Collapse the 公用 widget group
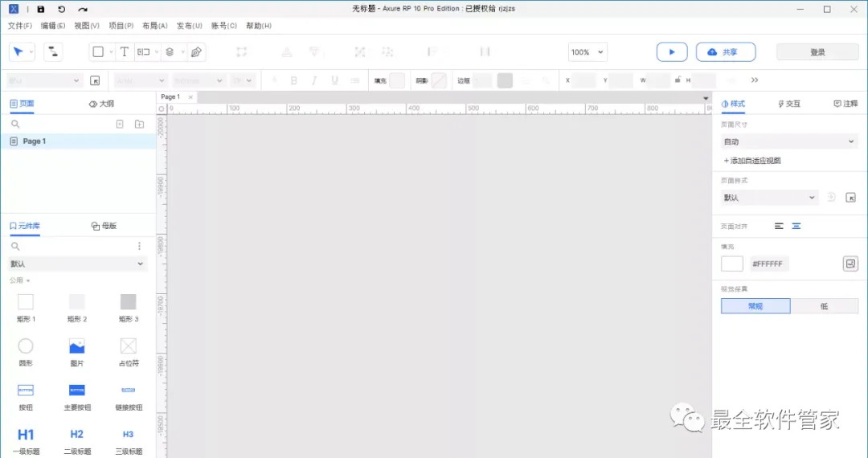868x458 pixels. [19, 280]
